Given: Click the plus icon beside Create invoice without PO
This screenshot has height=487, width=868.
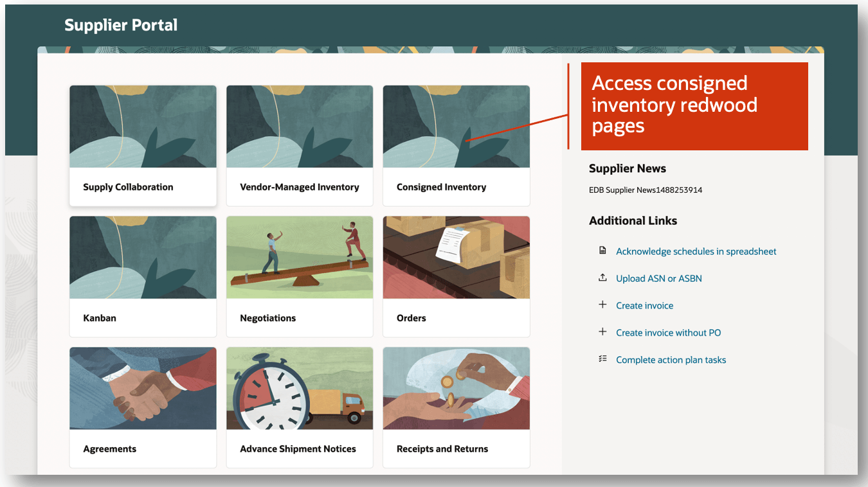Looking at the screenshot, I should 602,332.
